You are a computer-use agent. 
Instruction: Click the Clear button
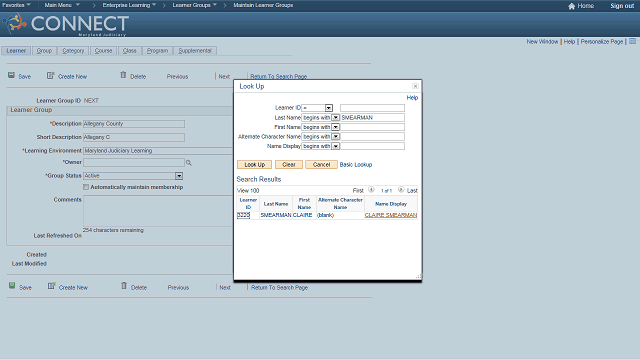(289, 164)
